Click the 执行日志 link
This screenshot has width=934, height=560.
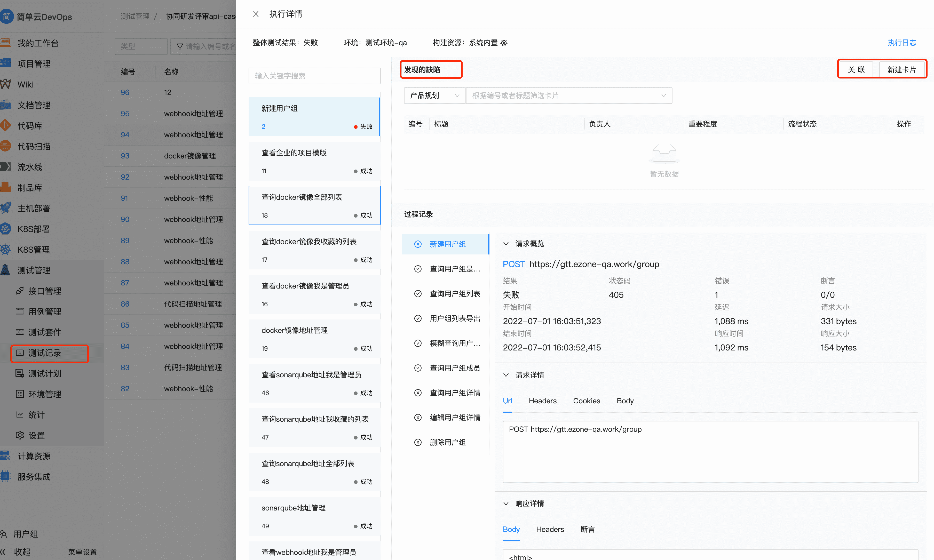tap(902, 43)
